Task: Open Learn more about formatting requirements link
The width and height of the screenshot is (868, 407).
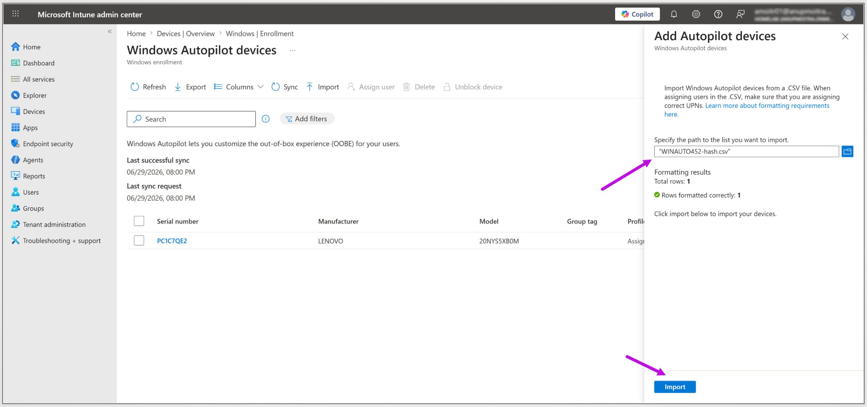Action: point(747,110)
